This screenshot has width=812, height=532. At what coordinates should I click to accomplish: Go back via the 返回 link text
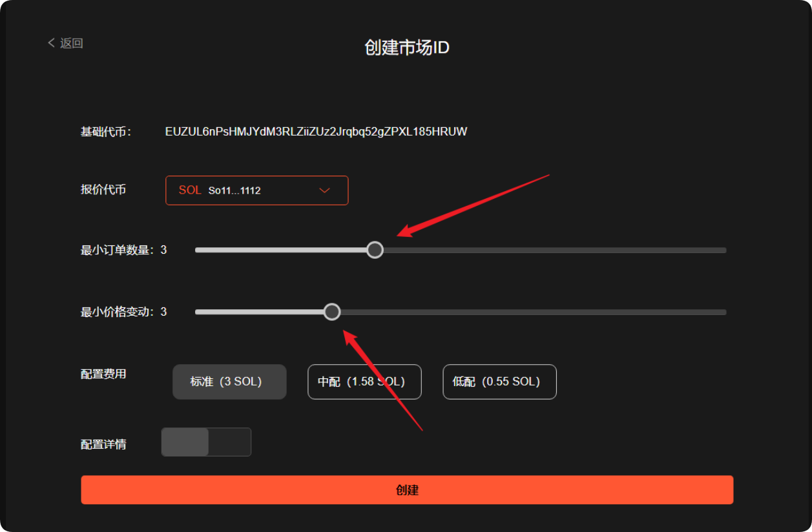[x=72, y=43]
